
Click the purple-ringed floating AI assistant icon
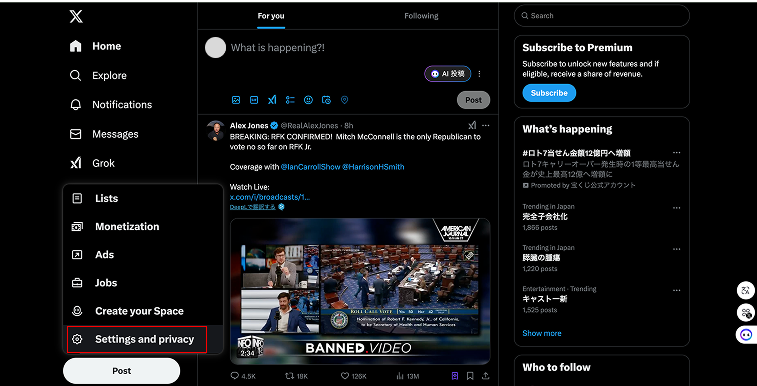pos(746,334)
